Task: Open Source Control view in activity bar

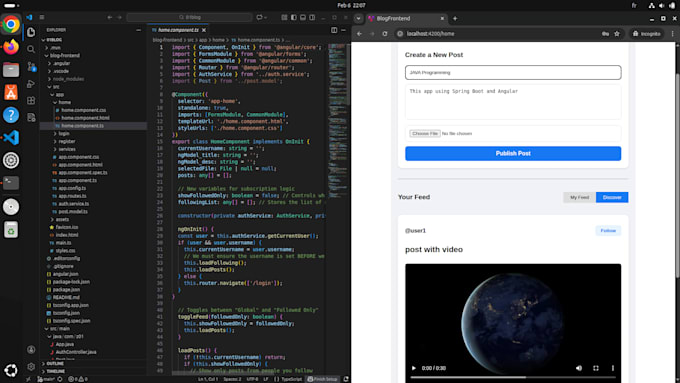Action: pos(31,66)
